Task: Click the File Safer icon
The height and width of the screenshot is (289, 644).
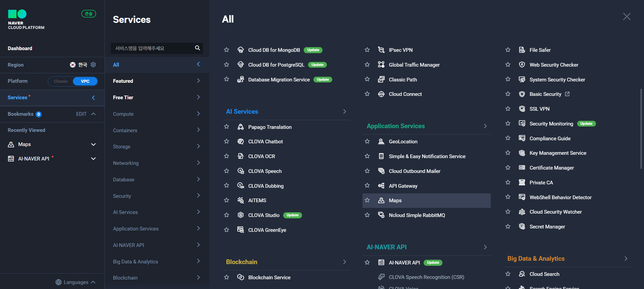Action: pyautogui.click(x=522, y=50)
